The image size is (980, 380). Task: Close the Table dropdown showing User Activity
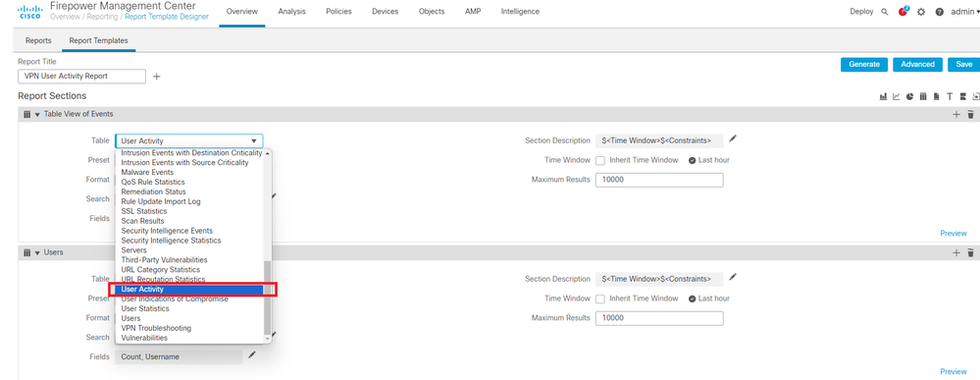[188, 141]
